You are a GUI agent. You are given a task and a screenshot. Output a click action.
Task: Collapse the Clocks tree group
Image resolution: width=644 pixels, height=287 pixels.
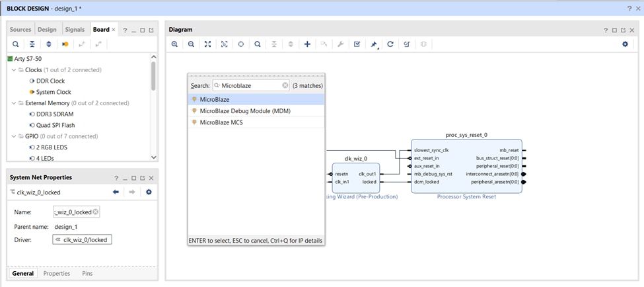[13, 70]
